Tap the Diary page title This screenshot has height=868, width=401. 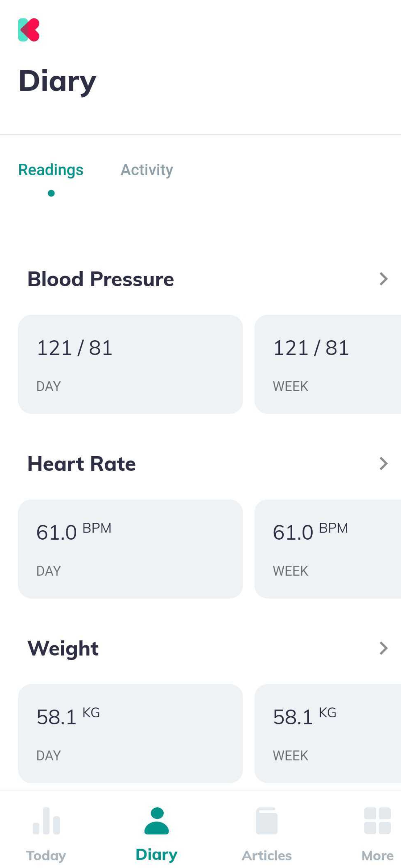pos(57,82)
